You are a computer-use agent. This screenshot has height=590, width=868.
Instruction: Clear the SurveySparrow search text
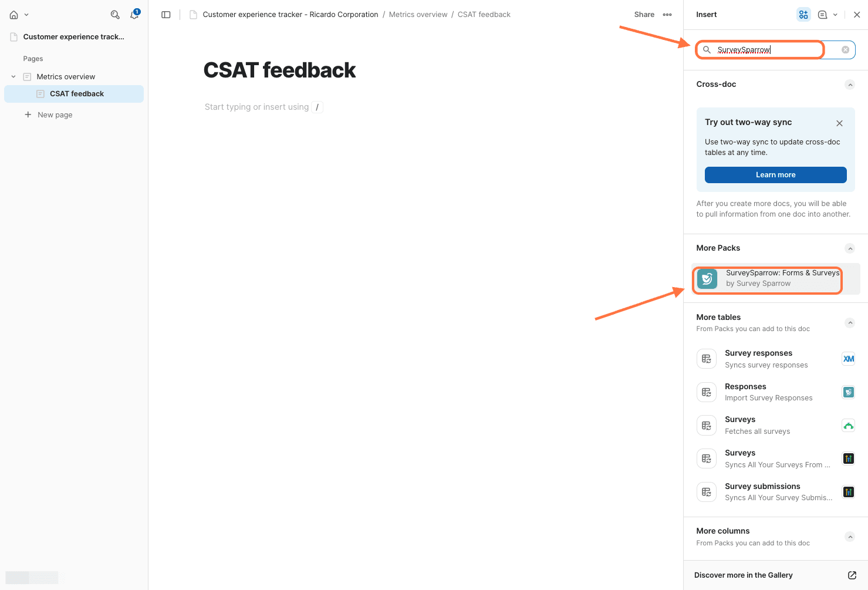pyautogui.click(x=845, y=50)
